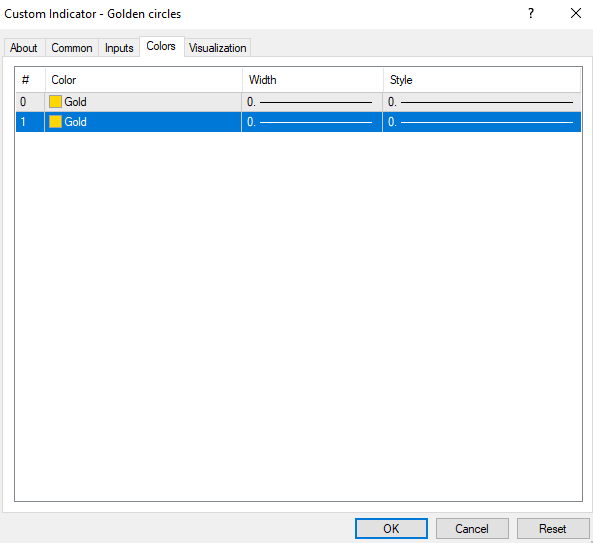
Task: Open the Width dropdown for row 1
Action: (312, 122)
